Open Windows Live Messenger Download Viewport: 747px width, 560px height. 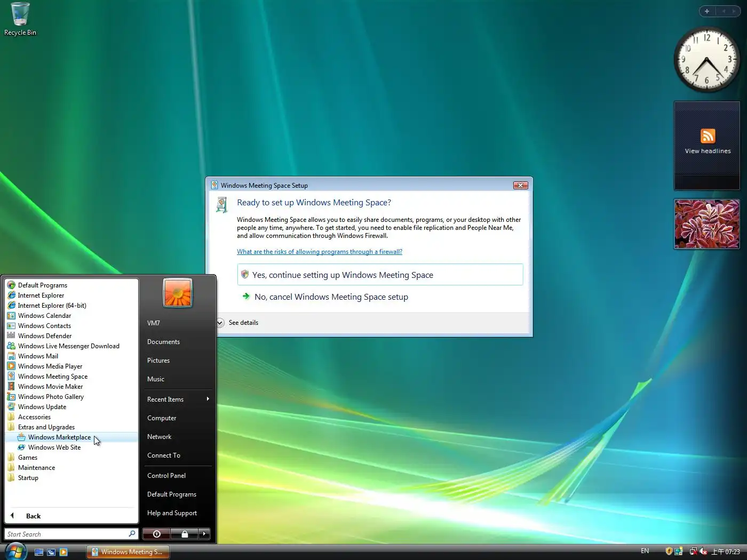71,346
